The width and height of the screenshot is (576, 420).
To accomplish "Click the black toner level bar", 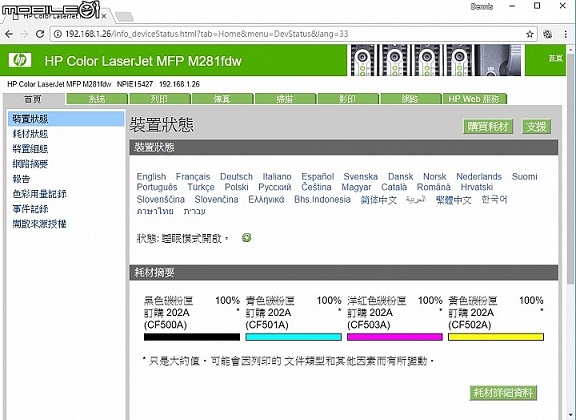I will click(x=192, y=337).
